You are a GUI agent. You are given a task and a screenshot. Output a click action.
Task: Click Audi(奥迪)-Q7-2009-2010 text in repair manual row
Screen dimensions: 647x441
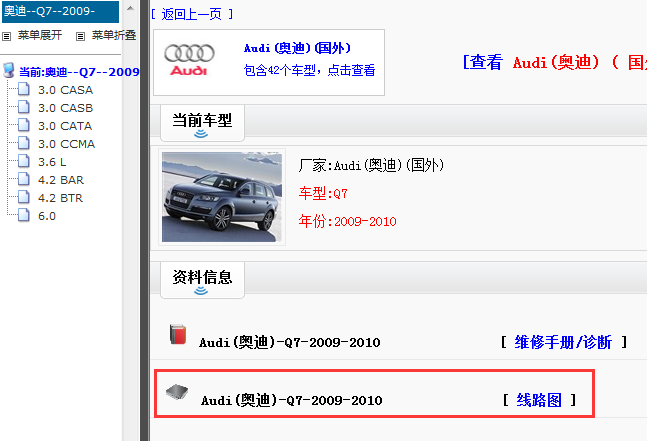pyautogui.click(x=290, y=342)
